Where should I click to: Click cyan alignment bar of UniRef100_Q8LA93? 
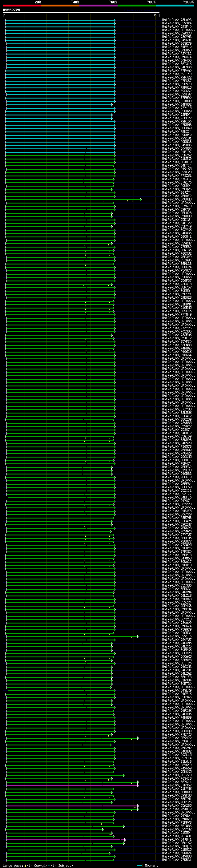click(60, 20)
